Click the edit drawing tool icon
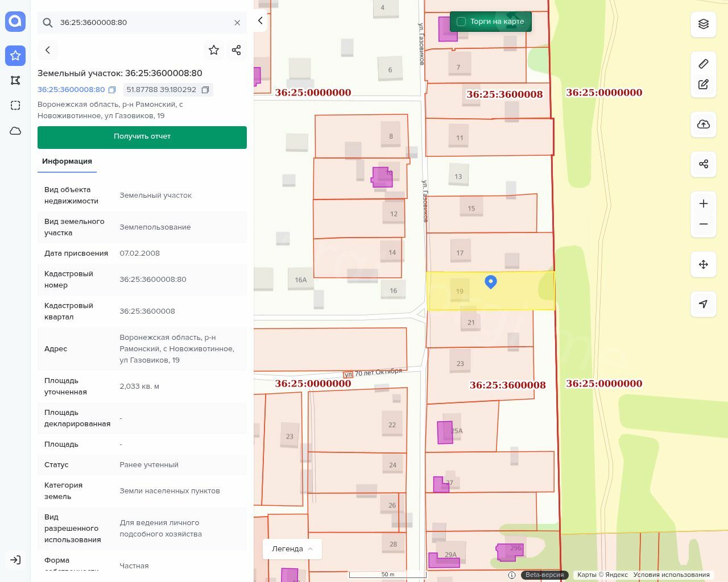Screen dimensions: 728x582 pos(704,84)
